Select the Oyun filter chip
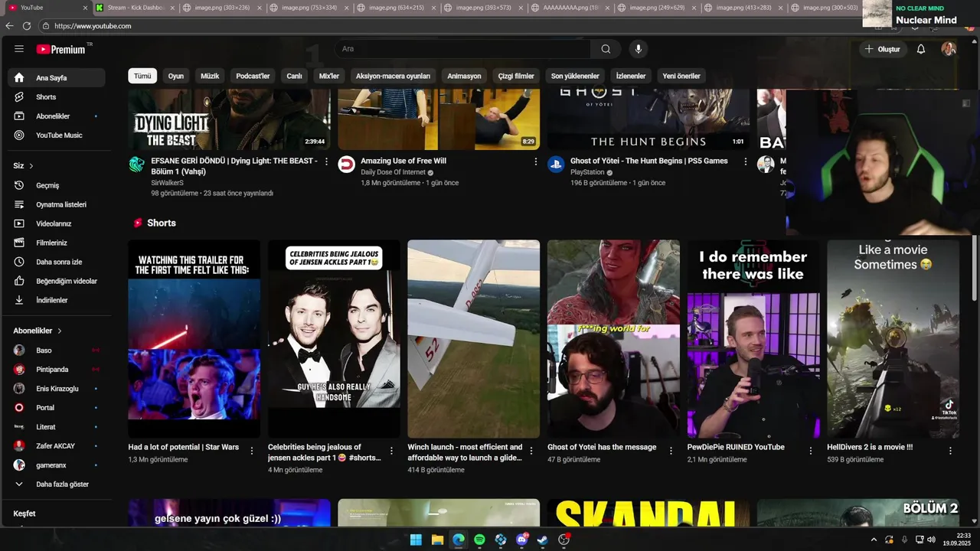Screen dimensions: 980x551 [x=176, y=76]
